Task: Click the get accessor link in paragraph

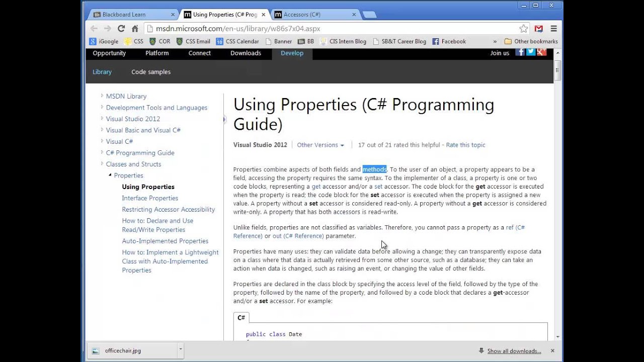Action: pyautogui.click(x=316, y=187)
